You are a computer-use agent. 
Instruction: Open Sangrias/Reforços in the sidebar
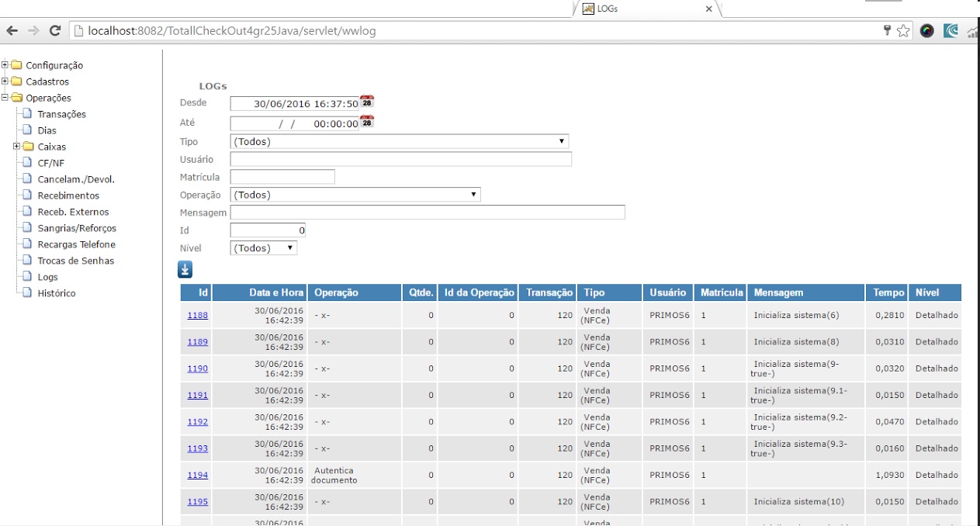click(x=77, y=228)
